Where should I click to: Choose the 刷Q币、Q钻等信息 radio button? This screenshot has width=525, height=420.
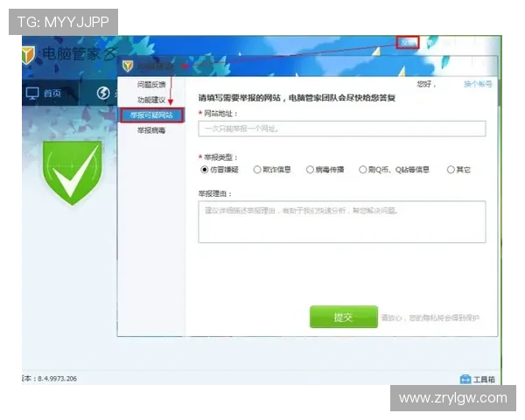(362, 170)
